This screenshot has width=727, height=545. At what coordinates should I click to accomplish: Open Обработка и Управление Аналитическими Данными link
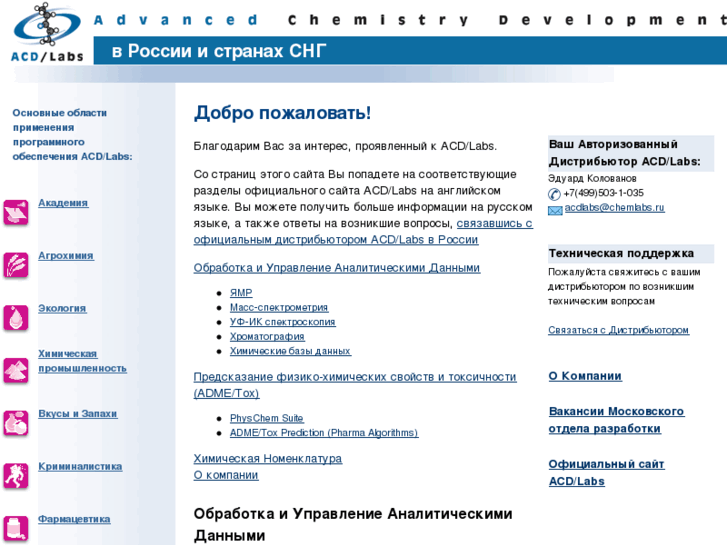click(337, 268)
